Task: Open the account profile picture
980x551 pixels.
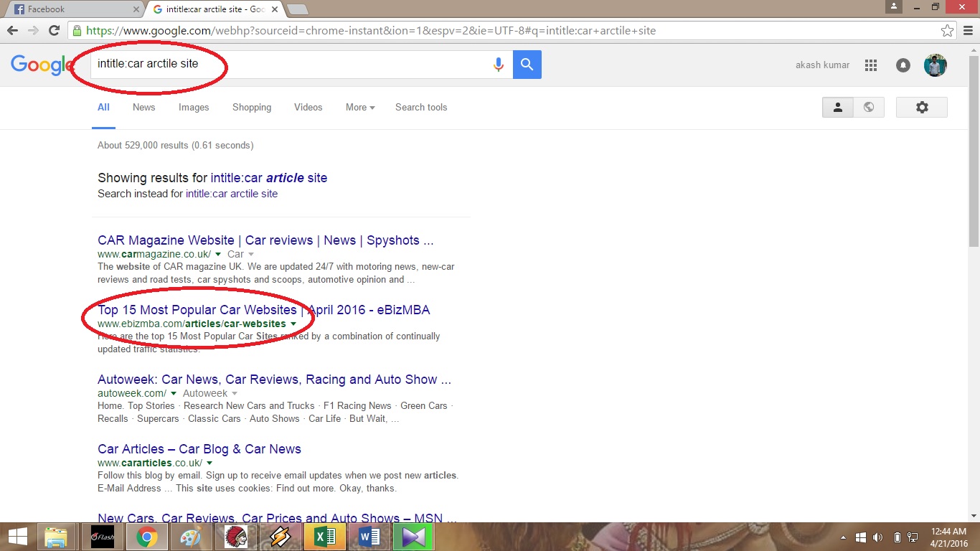Action: click(x=935, y=65)
